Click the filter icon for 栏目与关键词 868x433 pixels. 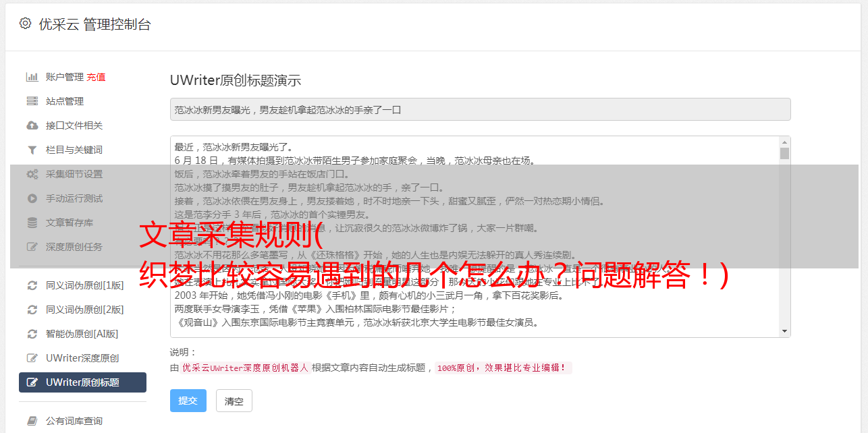tap(32, 150)
